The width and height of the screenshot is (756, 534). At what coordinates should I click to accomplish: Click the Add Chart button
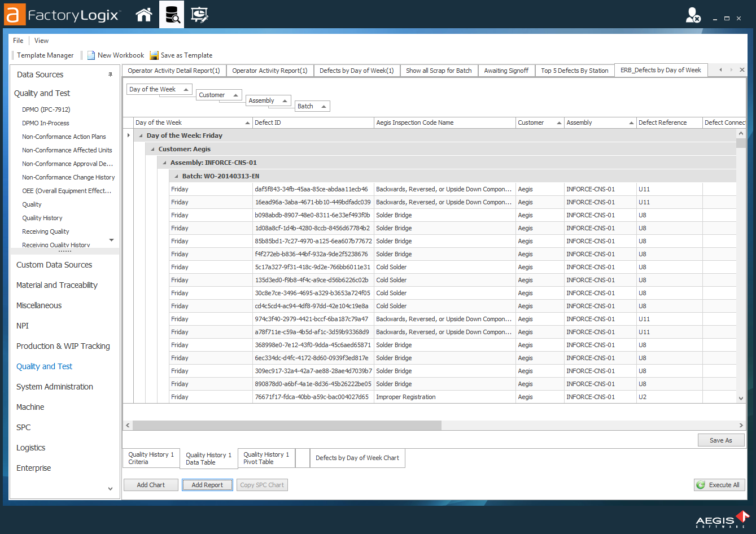(151, 484)
